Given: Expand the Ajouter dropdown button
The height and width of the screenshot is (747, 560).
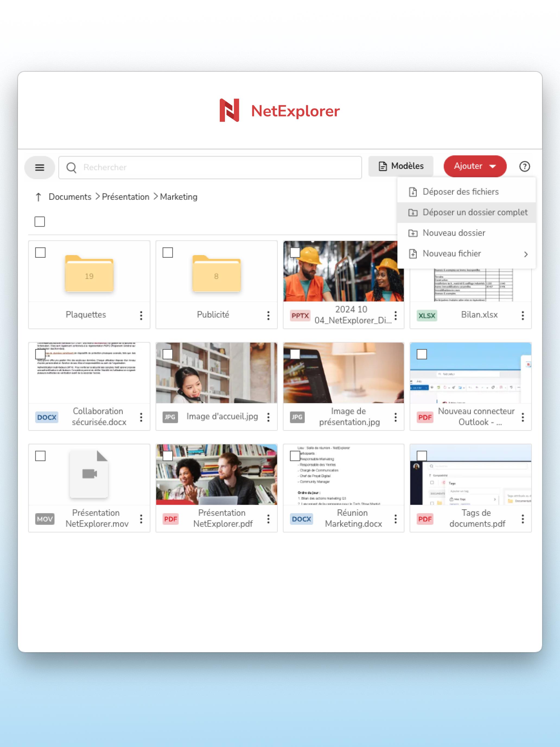Looking at the screenshot, I should (475, 166).
